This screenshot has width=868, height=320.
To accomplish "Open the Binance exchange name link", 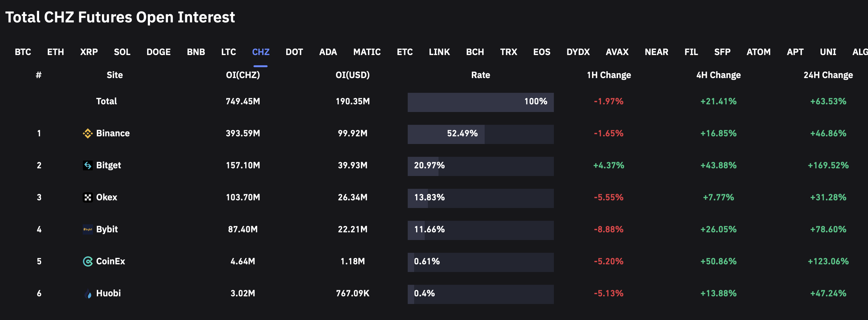I will pyautogui.click(x=113, y=133).
